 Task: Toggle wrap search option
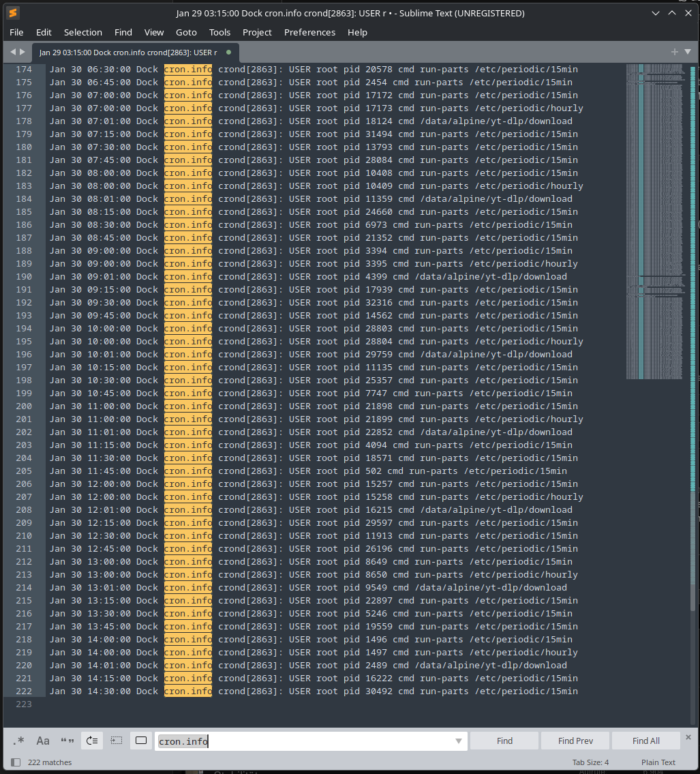coord(92,741)
